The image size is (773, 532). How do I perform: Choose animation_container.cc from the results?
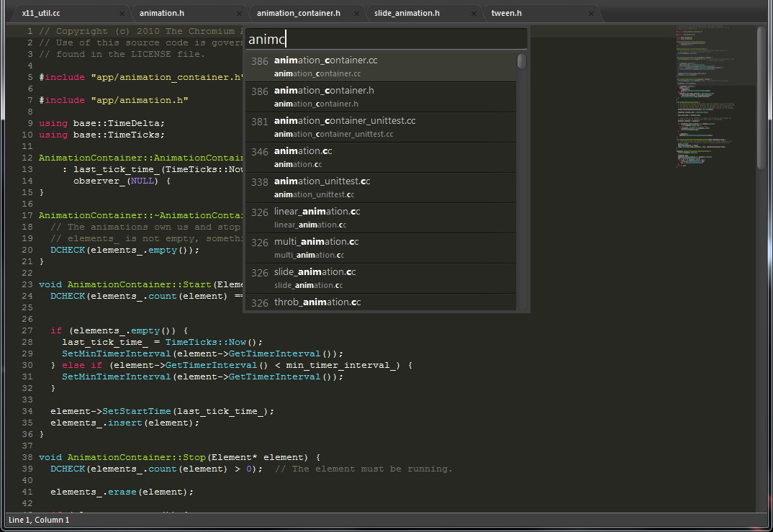[x=380, y=67]
